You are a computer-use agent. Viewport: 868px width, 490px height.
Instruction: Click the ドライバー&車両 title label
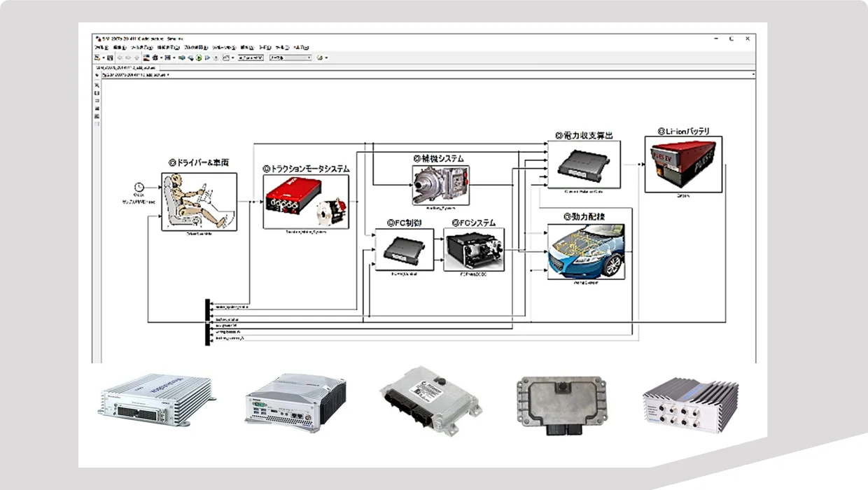pyautogui.click(x=199, y=162)
